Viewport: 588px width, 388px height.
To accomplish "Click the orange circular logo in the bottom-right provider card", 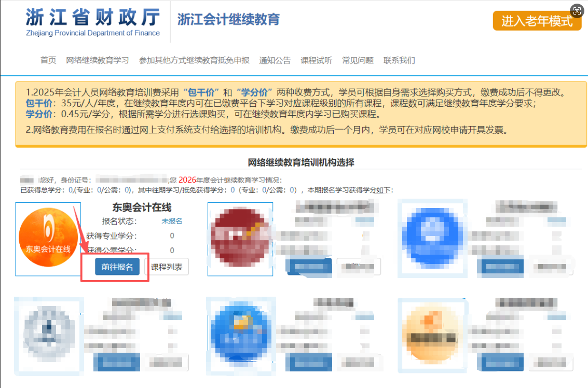I will click(x=431, y=335).
